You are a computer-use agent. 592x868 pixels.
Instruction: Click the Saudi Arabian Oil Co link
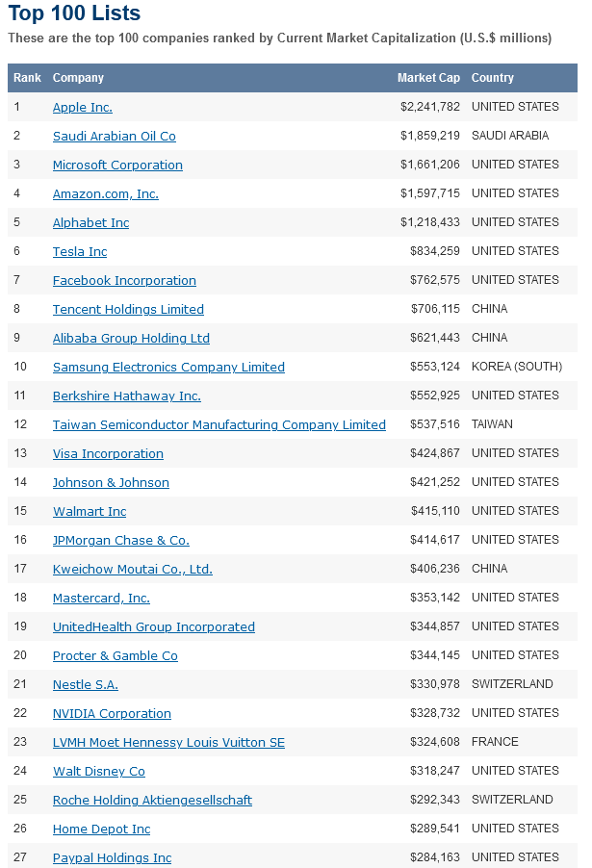[x=114, y=136]
